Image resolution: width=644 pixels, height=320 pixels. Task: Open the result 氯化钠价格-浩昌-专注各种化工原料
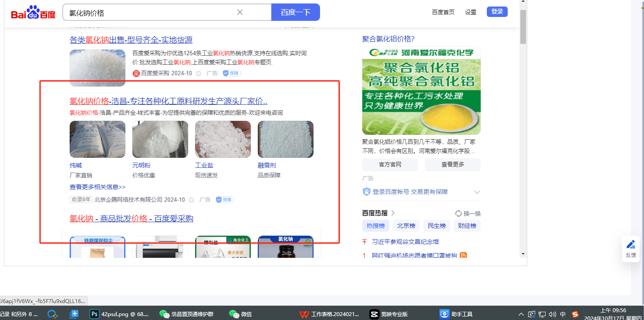pos(169,101)
